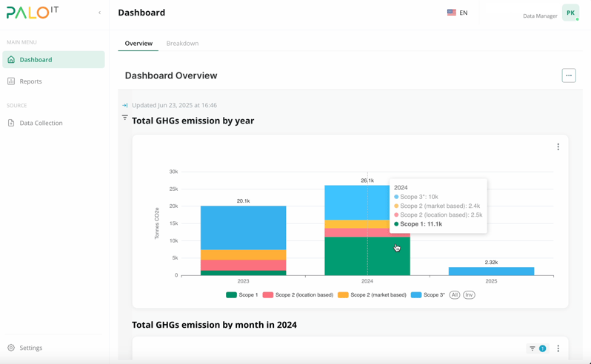591x364 pixels.
Task: Click the legend All button
Action: 455,295
